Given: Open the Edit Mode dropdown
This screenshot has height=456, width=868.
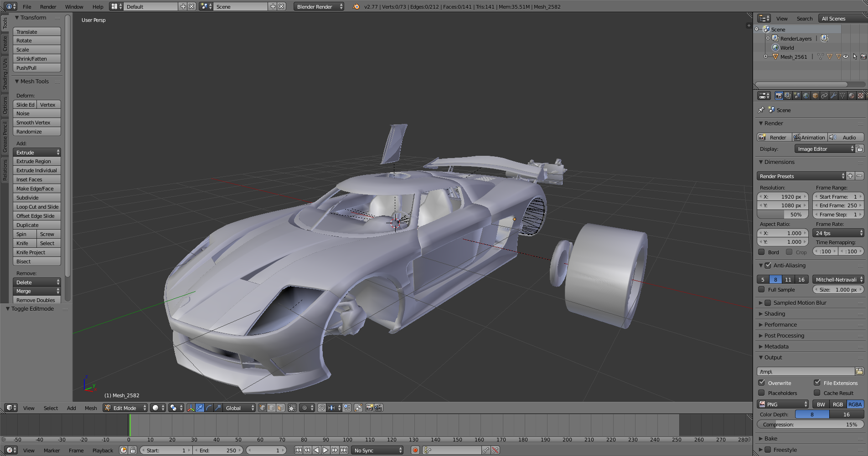Looking at the screenshot, I should tap(125, 408).
